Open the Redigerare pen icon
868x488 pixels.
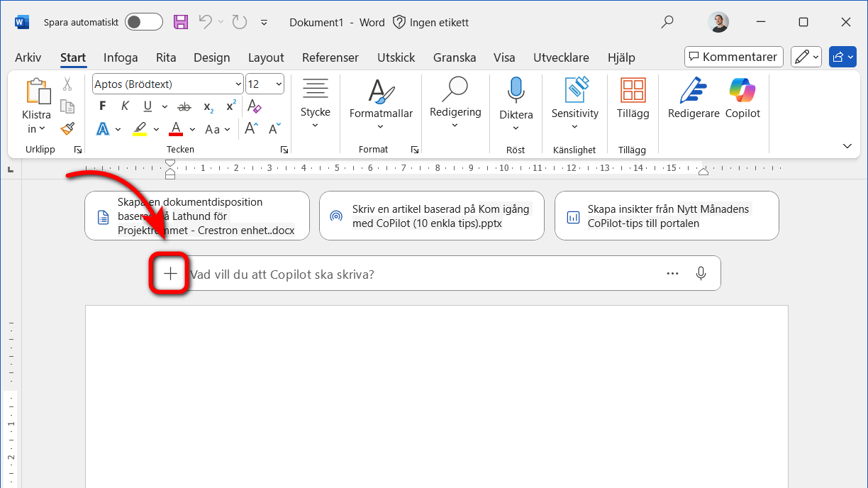click(693, 91)
